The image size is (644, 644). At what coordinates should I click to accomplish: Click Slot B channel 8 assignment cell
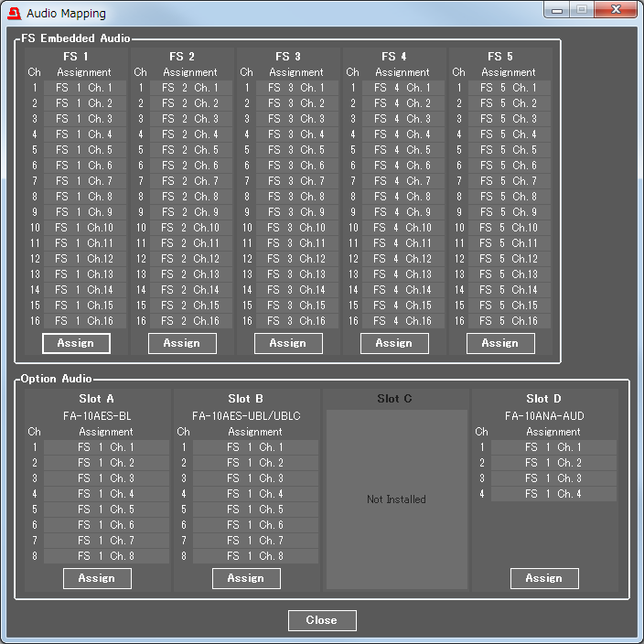pos(255,556)
